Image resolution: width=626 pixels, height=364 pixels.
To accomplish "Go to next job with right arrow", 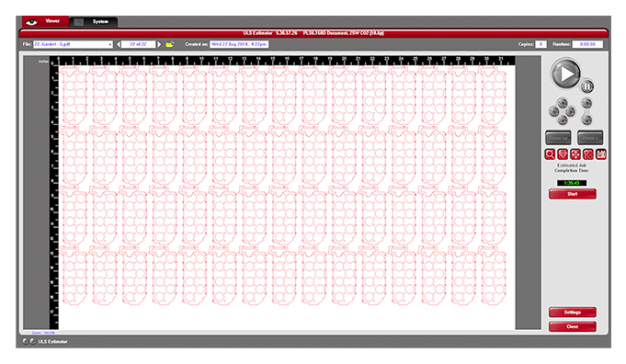I will point(159,44).
